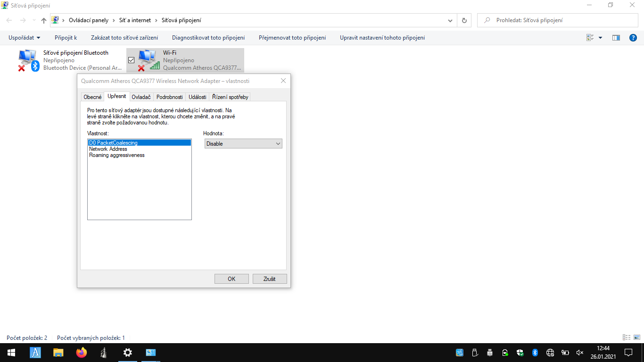Viewport: 644px width, 362px height.
Task: Expand the chevron after Síť a internet
Action: (157, 20)
